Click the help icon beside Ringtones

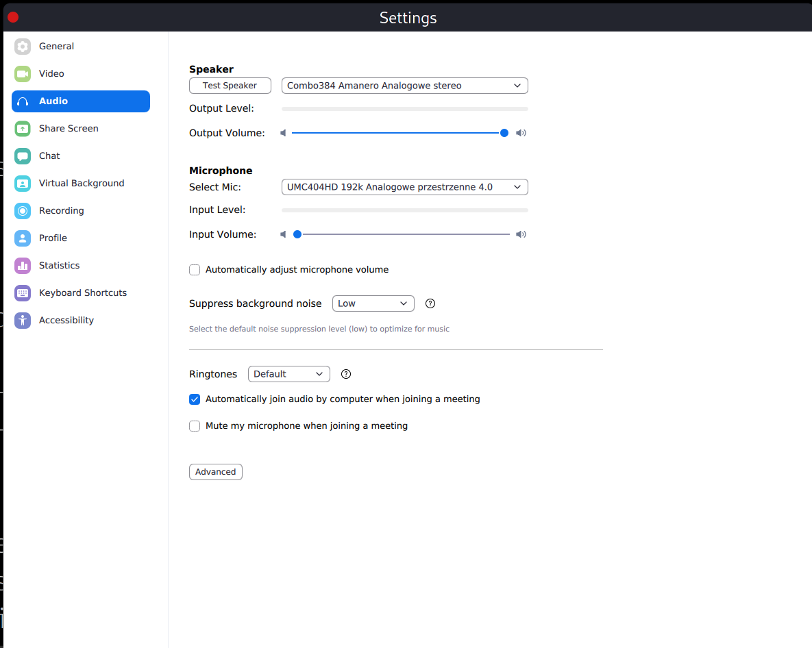coord(346,374)
